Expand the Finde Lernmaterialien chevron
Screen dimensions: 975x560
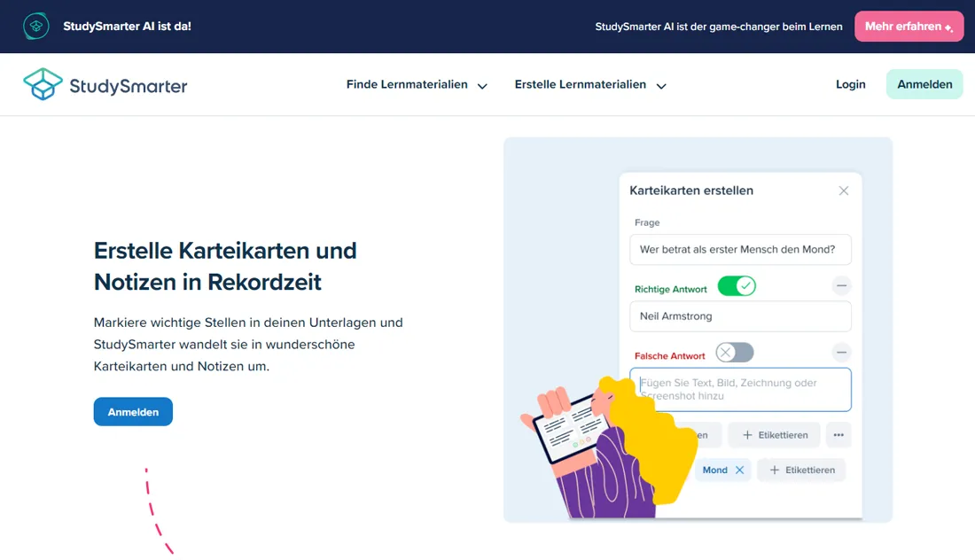click(482, 86)
